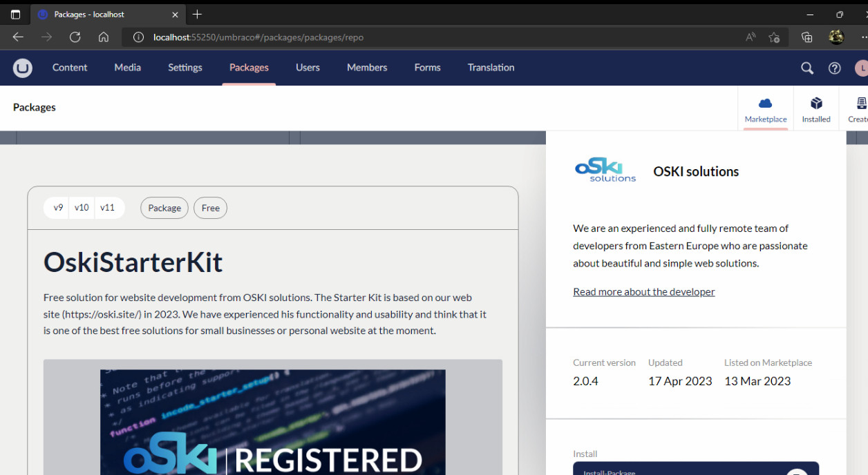This screenshot has height=475, width=868.
Task: Click the read aloud icon in address bar
Action: (751, 37)
